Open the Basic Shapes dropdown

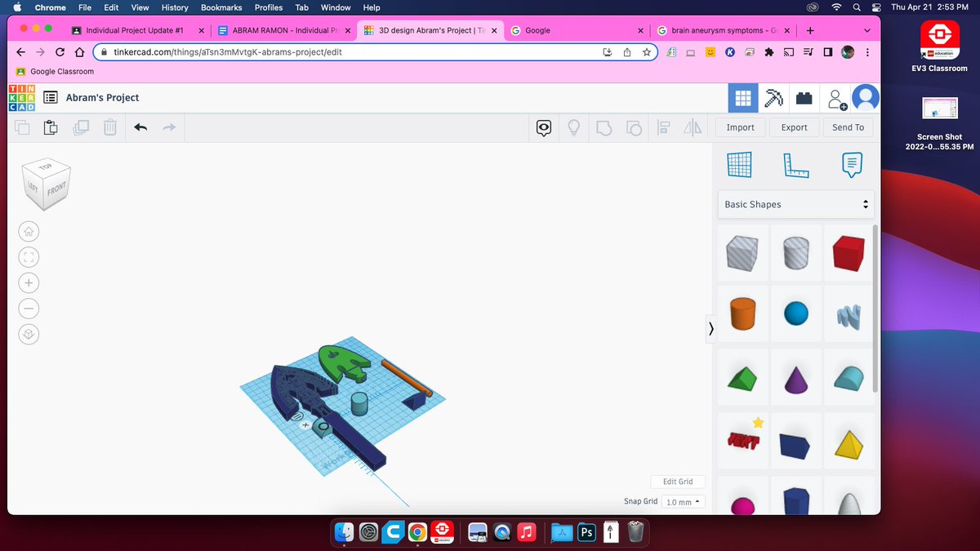coord(796,204)
